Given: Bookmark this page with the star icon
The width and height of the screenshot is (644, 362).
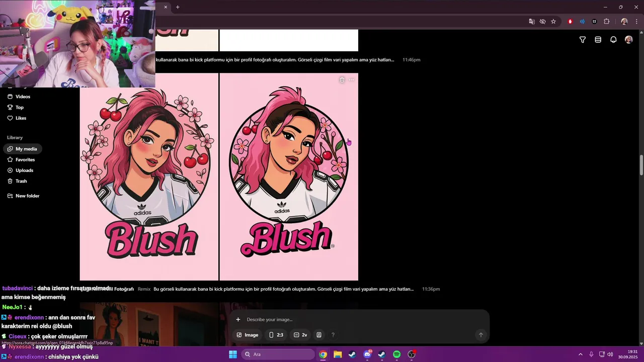Looking at the screenshot, I should [x=553, y=22].
